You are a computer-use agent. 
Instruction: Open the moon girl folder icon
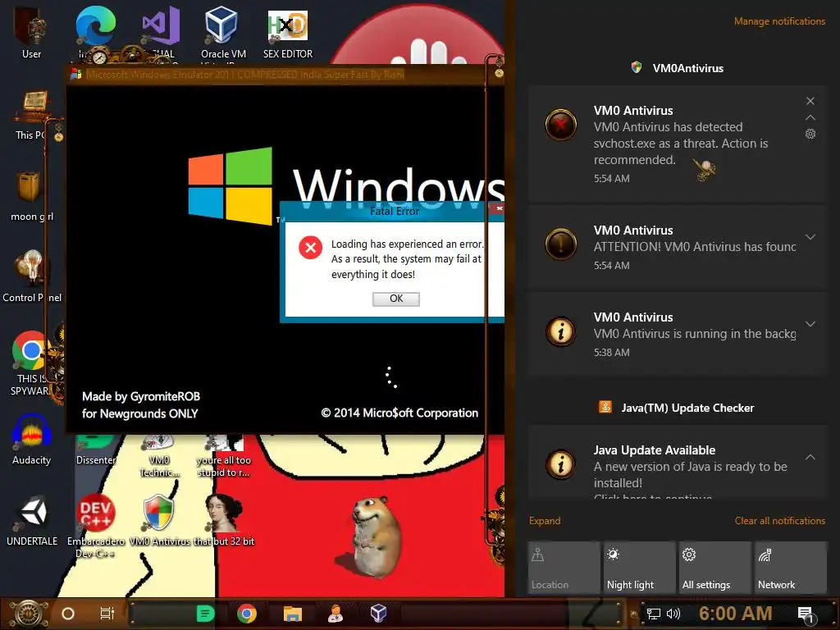(31, 196)
